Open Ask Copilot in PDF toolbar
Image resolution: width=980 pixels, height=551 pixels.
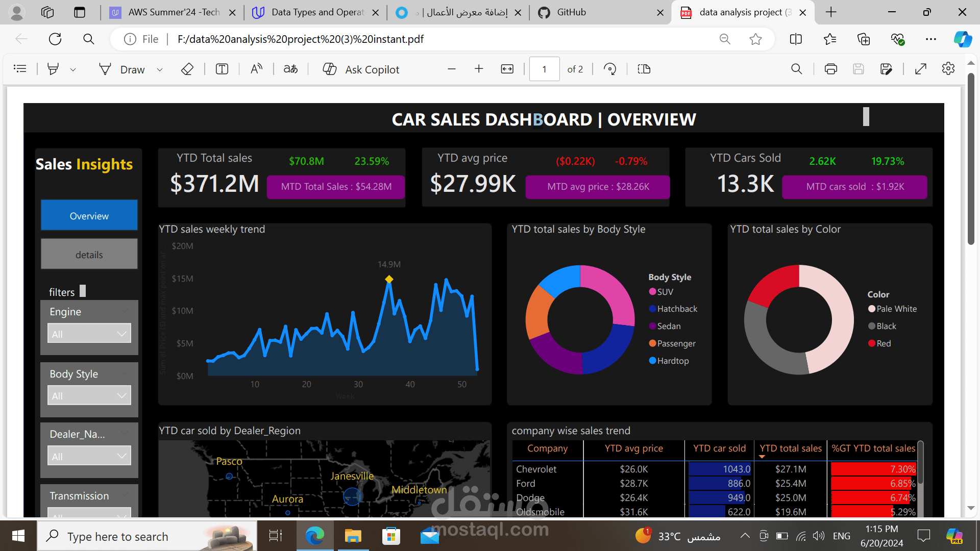pos(361,69)
